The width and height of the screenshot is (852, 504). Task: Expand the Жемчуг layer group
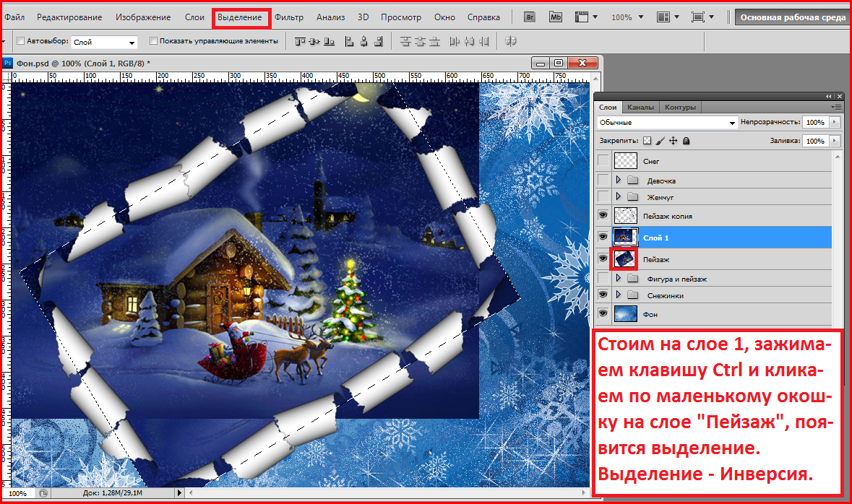(x=619, y=196)
